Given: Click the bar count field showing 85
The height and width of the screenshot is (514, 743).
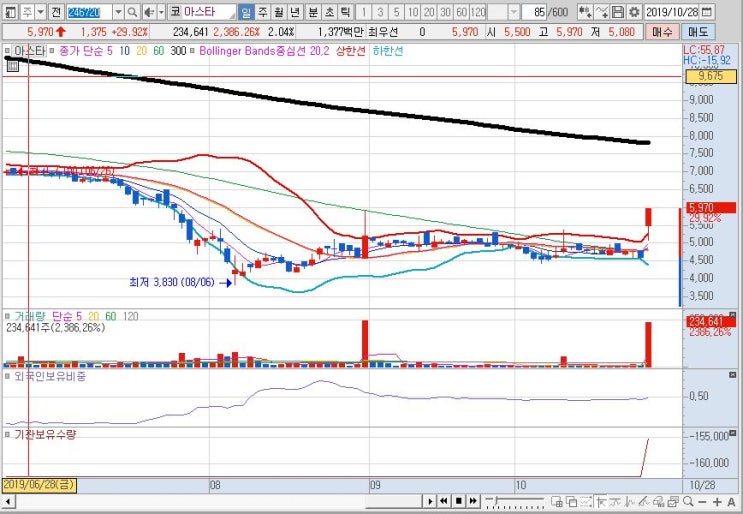Looking at the screenshot, I should click(x=534, y=12).
